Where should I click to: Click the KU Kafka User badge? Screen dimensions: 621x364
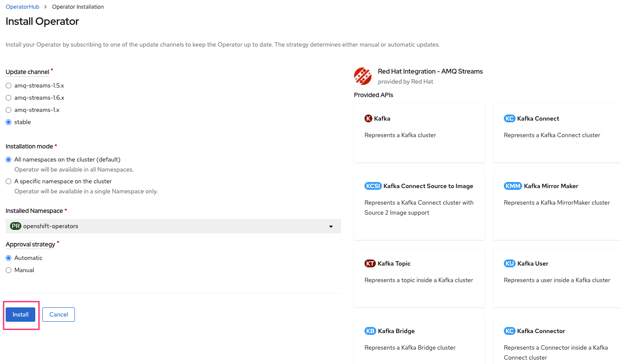tap(510, 263)
